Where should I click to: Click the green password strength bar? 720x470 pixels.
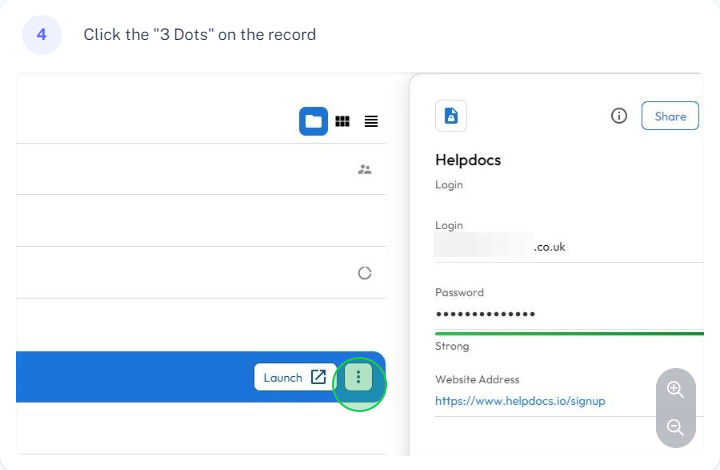point(569,334)
